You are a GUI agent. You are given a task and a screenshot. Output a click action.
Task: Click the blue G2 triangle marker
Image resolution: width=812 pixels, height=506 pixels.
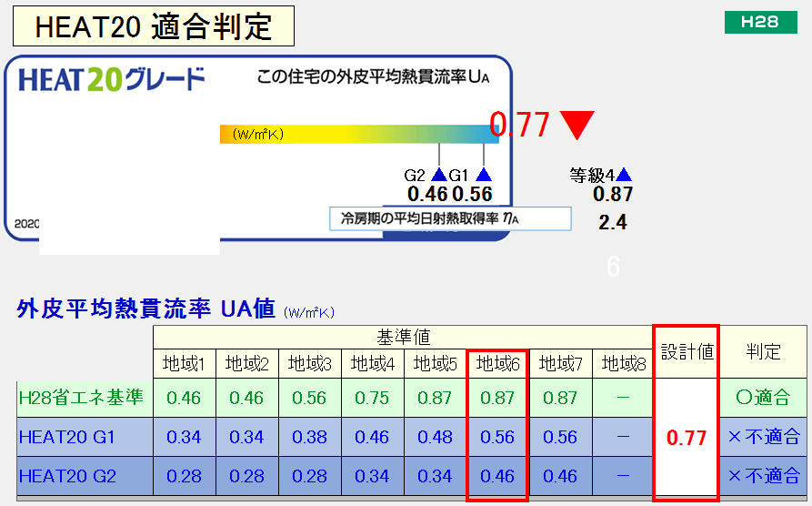[439, 174]
